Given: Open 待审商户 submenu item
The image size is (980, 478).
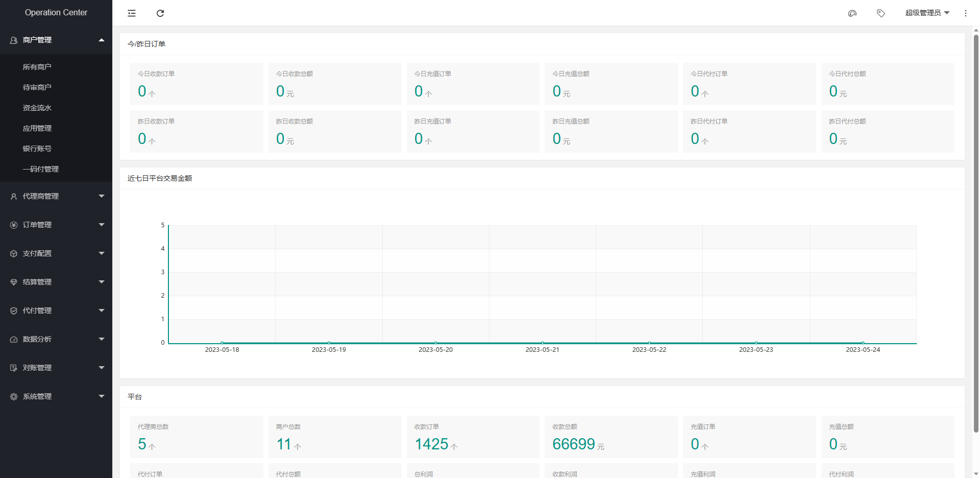Looking at the screenshot, I should (x=56, y=87).
